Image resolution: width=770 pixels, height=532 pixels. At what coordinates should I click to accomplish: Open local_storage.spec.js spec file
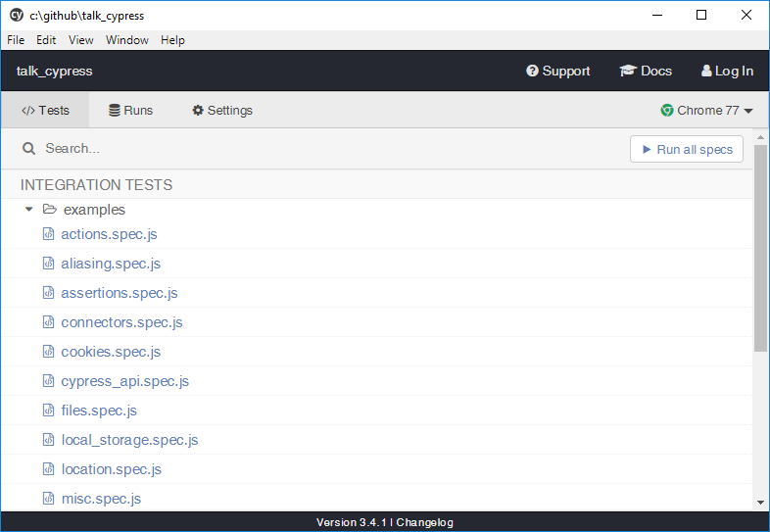pyautogui.click(x=129, y=440)
